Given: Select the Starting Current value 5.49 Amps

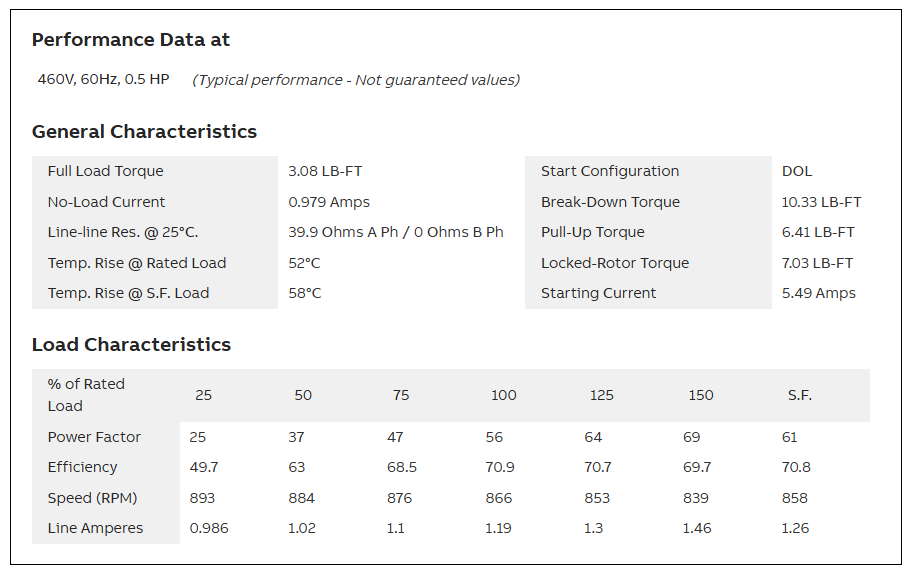Looking at the screenshot, I should pos(818,293).
